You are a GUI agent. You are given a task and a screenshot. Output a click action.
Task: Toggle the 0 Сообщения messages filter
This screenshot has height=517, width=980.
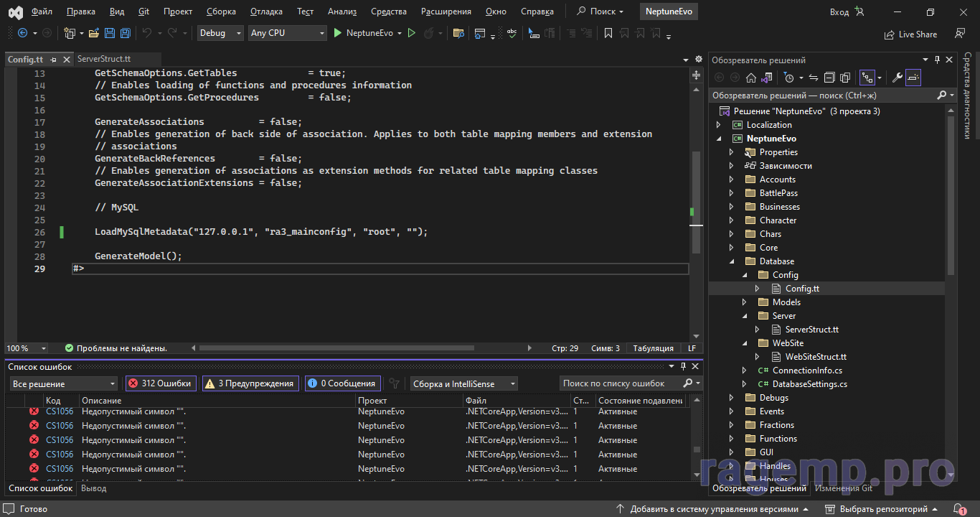point(341,383)
